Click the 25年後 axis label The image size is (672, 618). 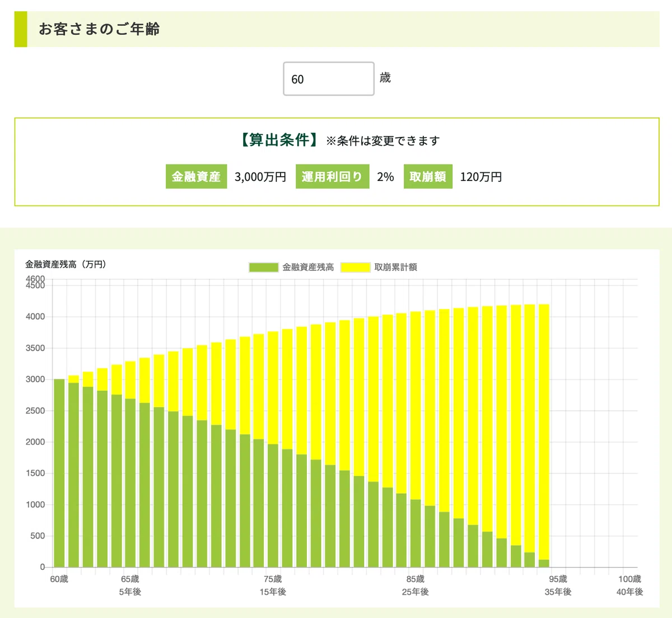click(x=416, y=592)
